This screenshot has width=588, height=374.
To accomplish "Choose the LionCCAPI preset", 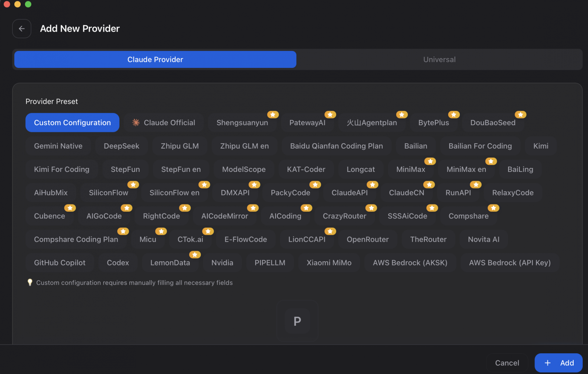I will click(307, 239).
